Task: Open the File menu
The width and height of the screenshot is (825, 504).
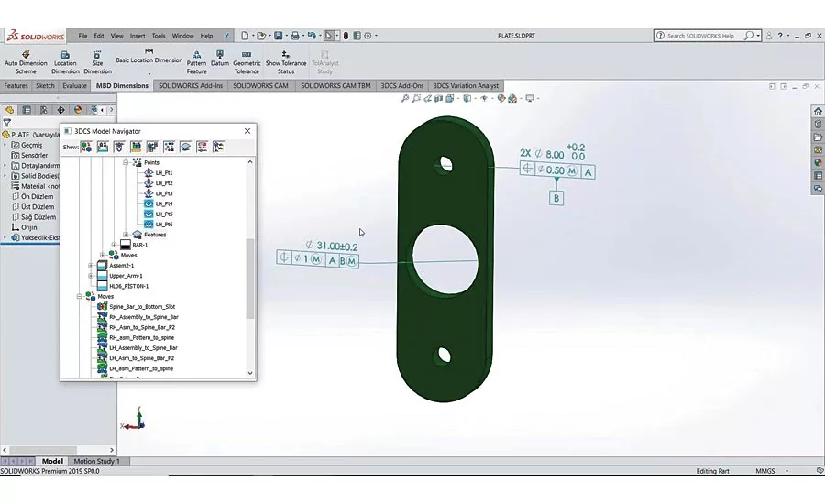Action: point(82,36)
